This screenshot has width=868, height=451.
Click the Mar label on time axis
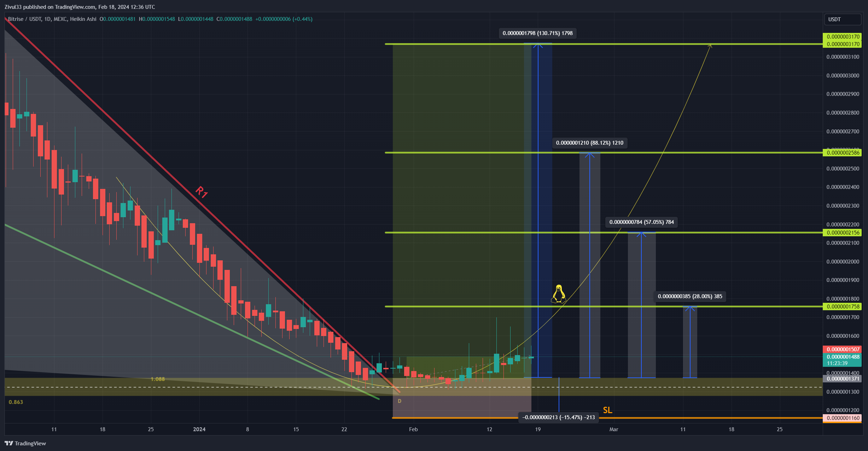pos(614,429)
